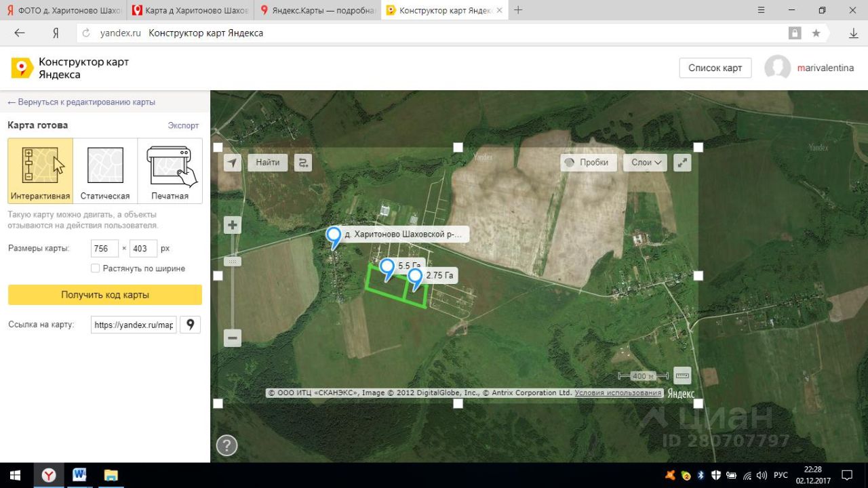This screenshot has width=868, height=488.
Task: Click 'Найти' search button on map
Action: click(x=268, y=163)
